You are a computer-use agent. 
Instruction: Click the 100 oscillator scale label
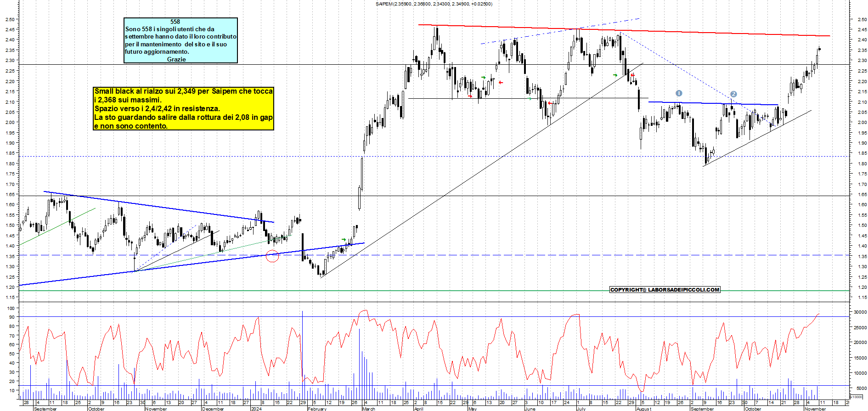click(x=11, y=308)
